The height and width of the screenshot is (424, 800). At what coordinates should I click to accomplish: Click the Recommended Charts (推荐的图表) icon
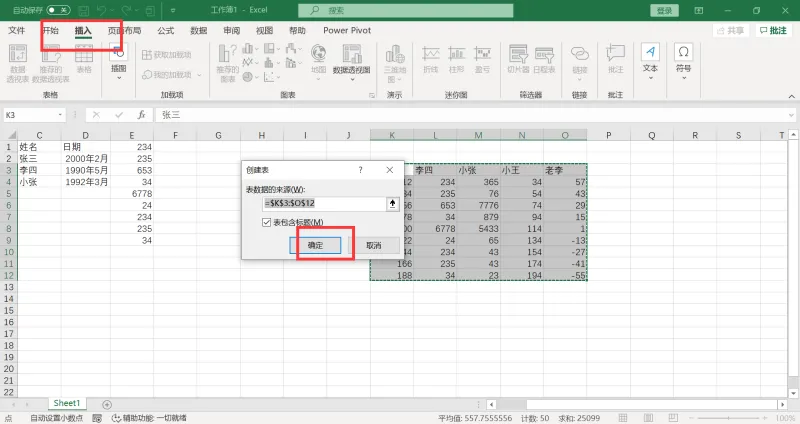(x=228, y=63)
